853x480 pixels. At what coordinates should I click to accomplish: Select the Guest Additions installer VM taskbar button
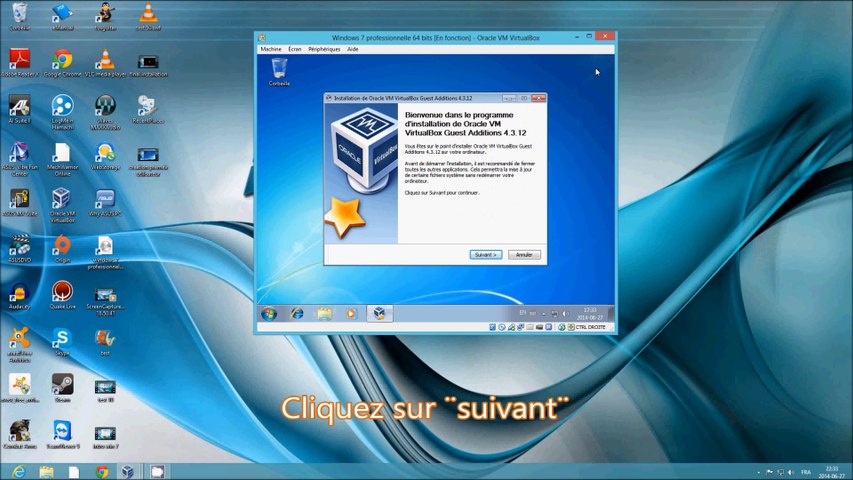[379, 313]
